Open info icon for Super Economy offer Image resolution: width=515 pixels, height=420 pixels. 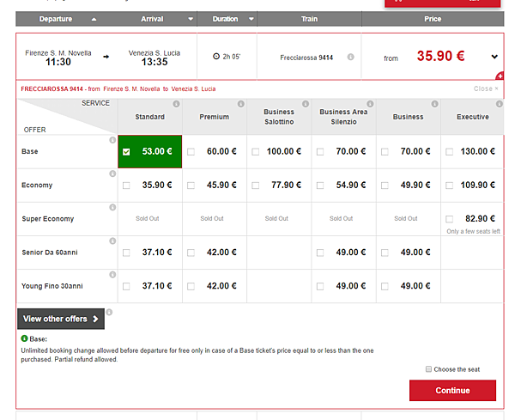coord(112,207)
